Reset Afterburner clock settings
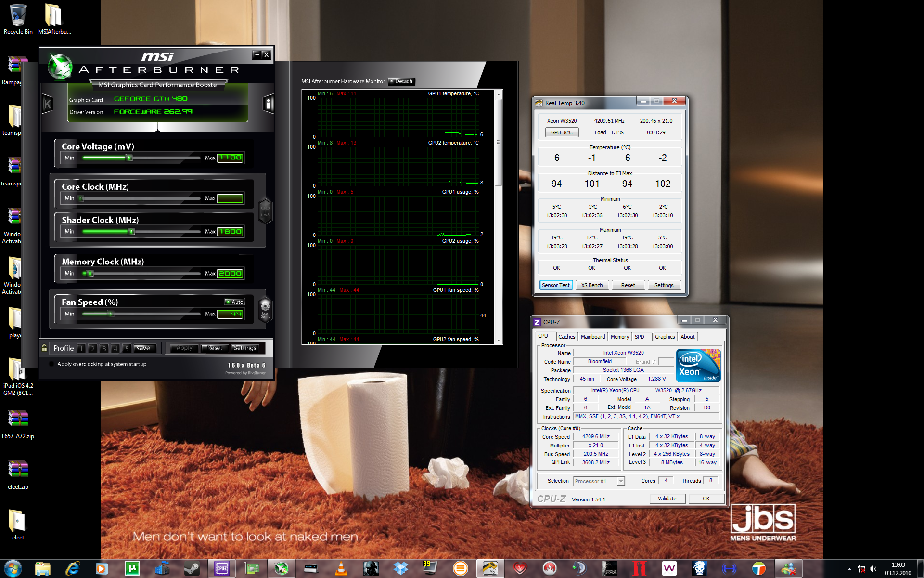This screenshot has width=924, height=578. click(x=215, y=348)
